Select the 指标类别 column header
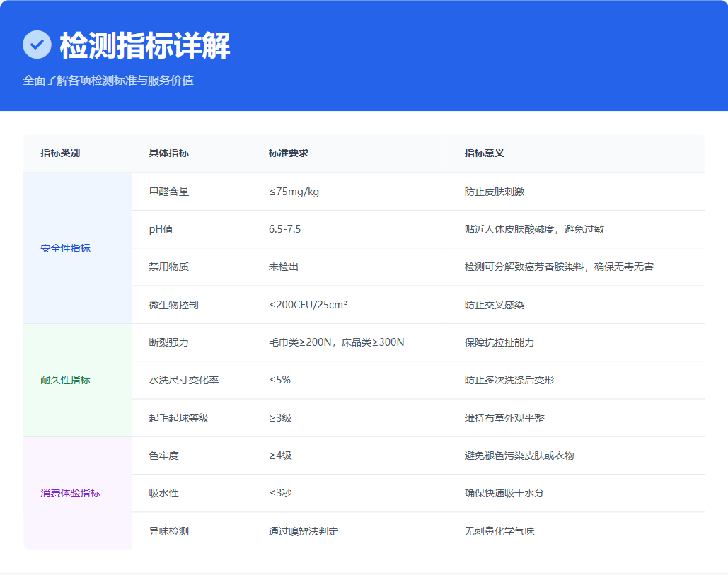This screenshot has height=575, width=728. pyautogui.click(x=60, y=153)
